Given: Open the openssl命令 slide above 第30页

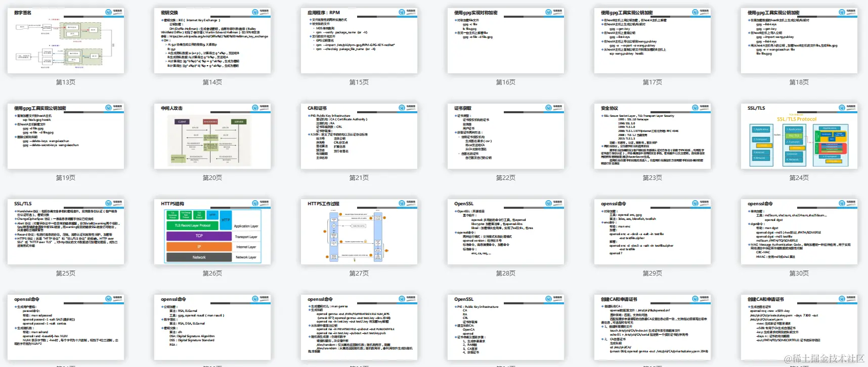Looking at the screenshot, I should [799, 232].
